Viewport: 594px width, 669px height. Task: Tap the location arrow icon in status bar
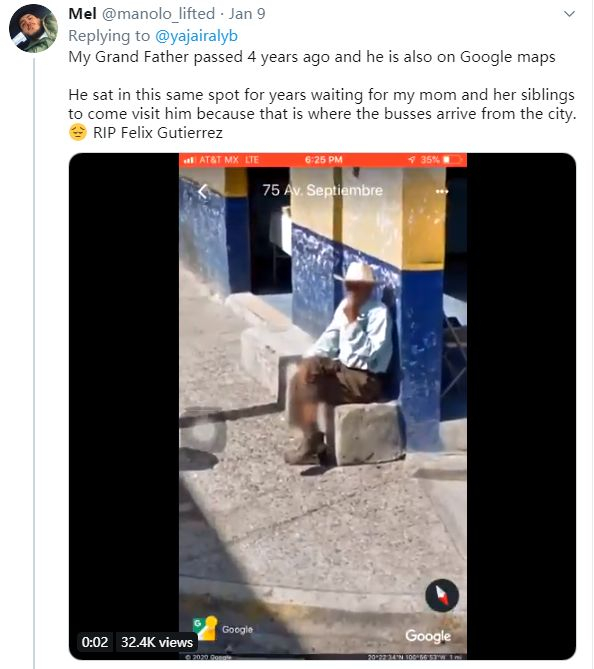(x=411, y=160)
